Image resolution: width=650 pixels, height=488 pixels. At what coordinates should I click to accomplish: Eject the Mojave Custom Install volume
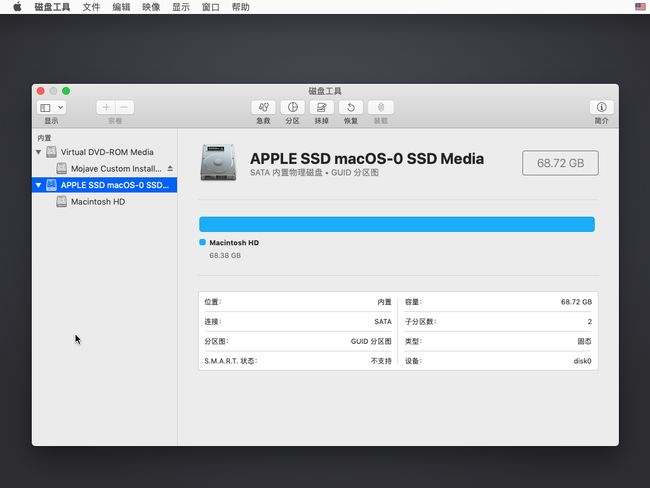pos(170,168)
